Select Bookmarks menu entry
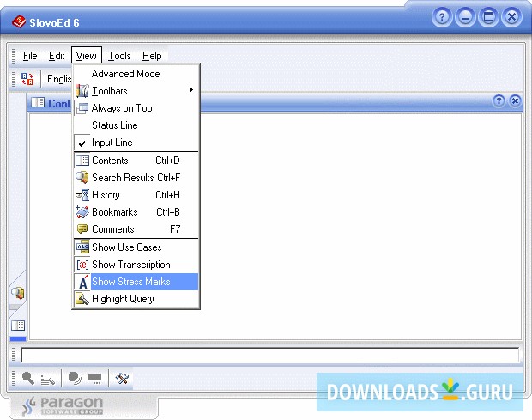 [136, 212]
